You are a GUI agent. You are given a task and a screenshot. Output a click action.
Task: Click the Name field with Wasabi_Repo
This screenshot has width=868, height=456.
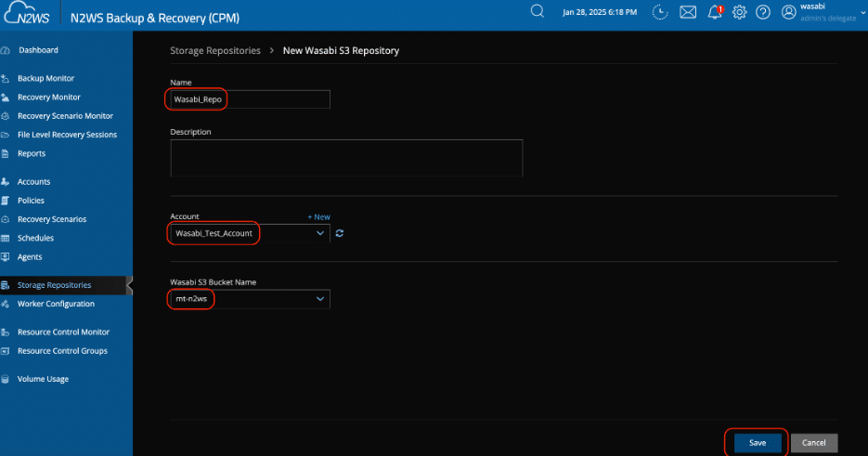click(x=250, y=99)
